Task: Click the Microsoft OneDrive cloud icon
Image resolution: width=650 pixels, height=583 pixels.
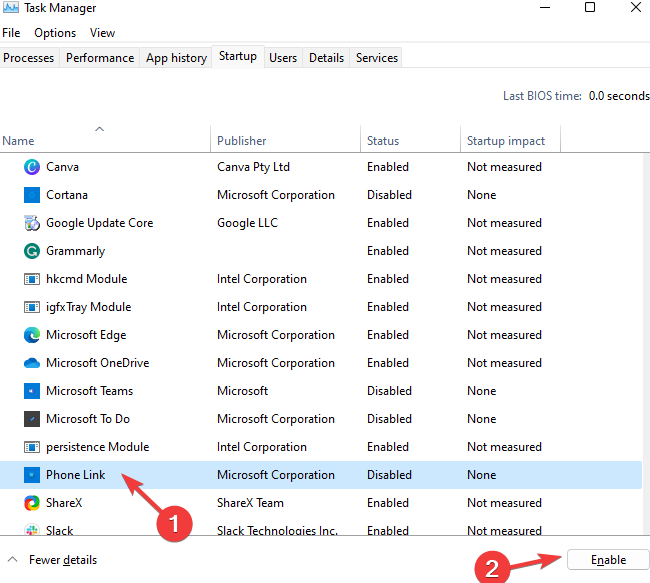Action: (x=31, y=363)
